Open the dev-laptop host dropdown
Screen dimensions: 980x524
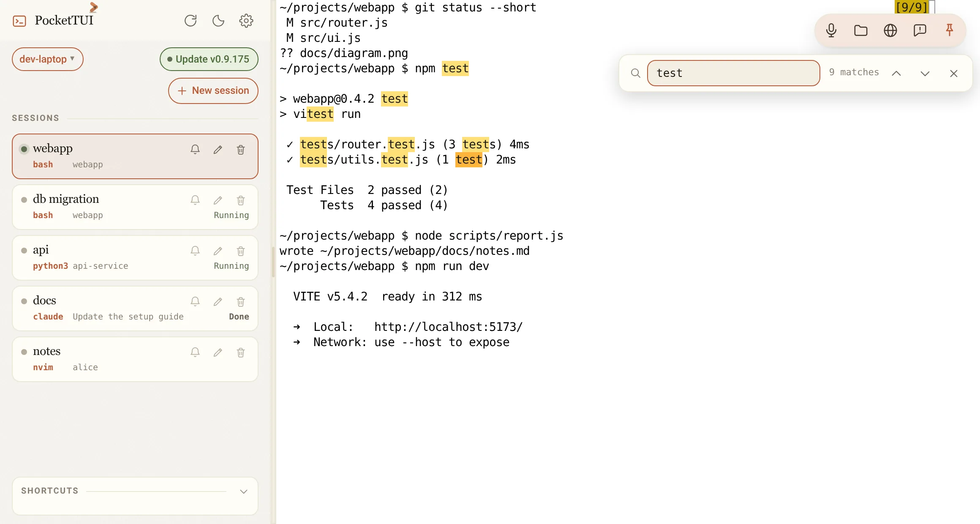click(x=47, y=59)
